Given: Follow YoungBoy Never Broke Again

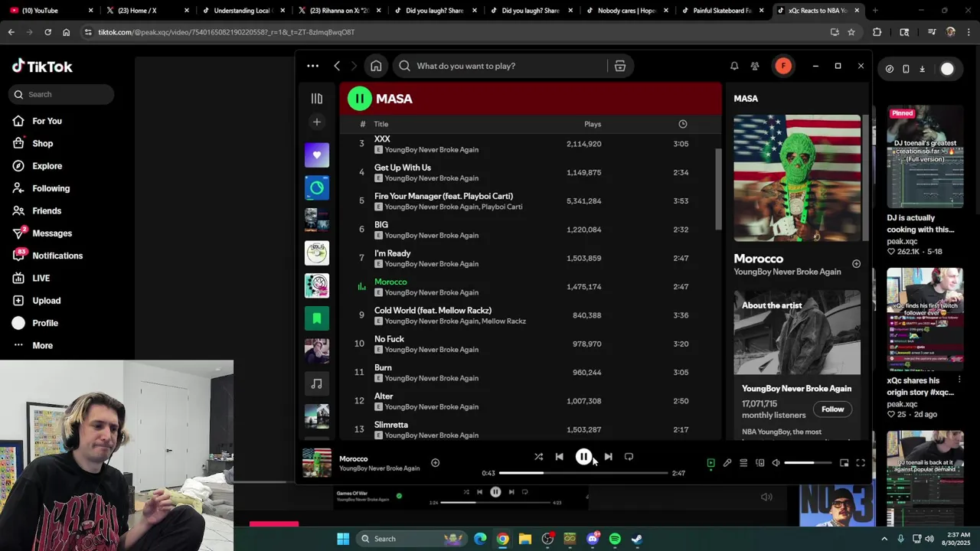Looking at the screenshot, I should click(832, 409).
